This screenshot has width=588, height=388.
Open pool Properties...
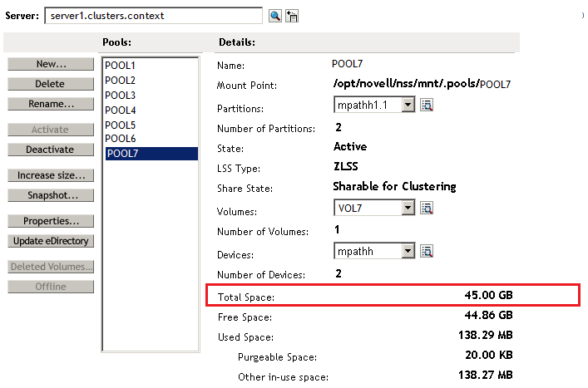click(x=51, y=221)
